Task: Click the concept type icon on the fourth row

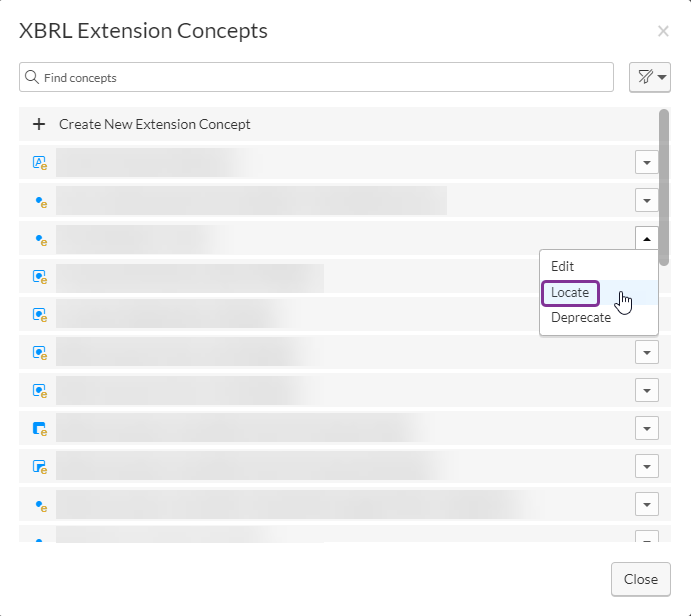Action: click(x=40, y=276)
